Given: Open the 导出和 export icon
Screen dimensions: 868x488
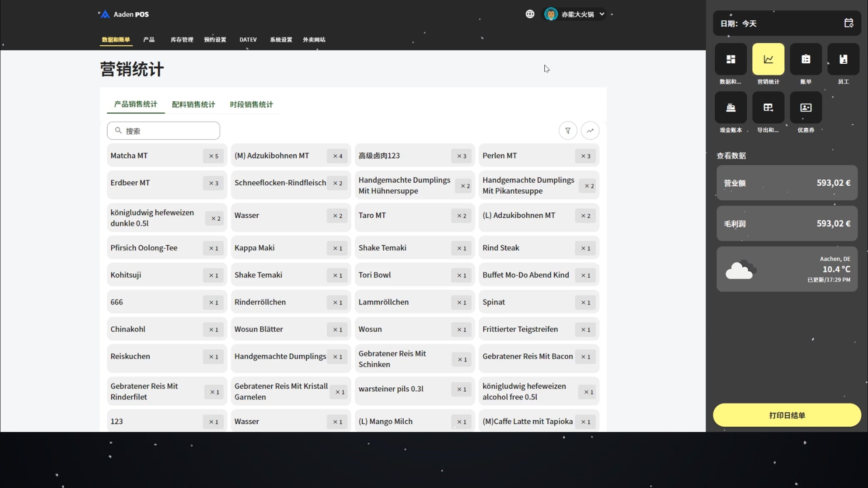Looking at the screenshot, I should click(768, 108).
